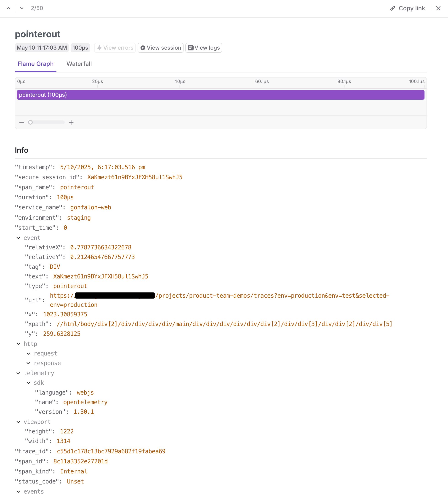Screen dimensions: 448x502
Task: Collapse the http section
Action: pos(19,344)
